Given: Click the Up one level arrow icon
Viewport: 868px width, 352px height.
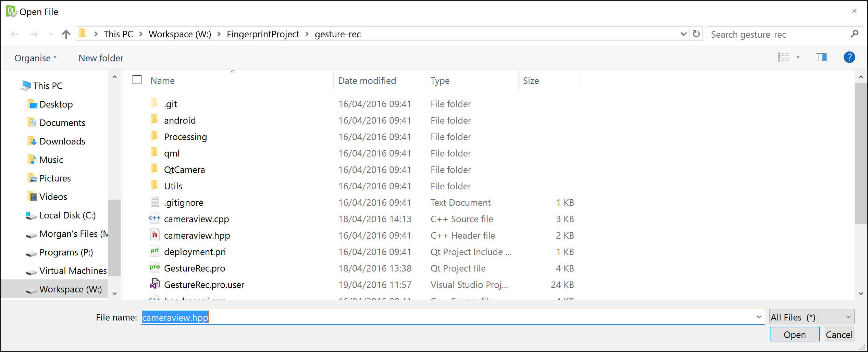Looking at the screenshot, I should pyautogui.click(x=66, y=34).
